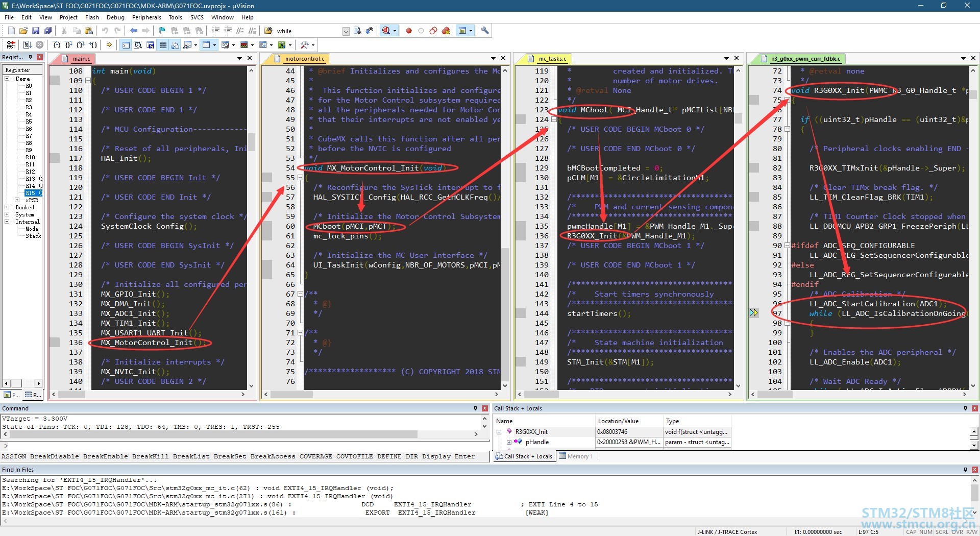Open the Toolbox dropdown arrow
980x536 pixels.
313,45
